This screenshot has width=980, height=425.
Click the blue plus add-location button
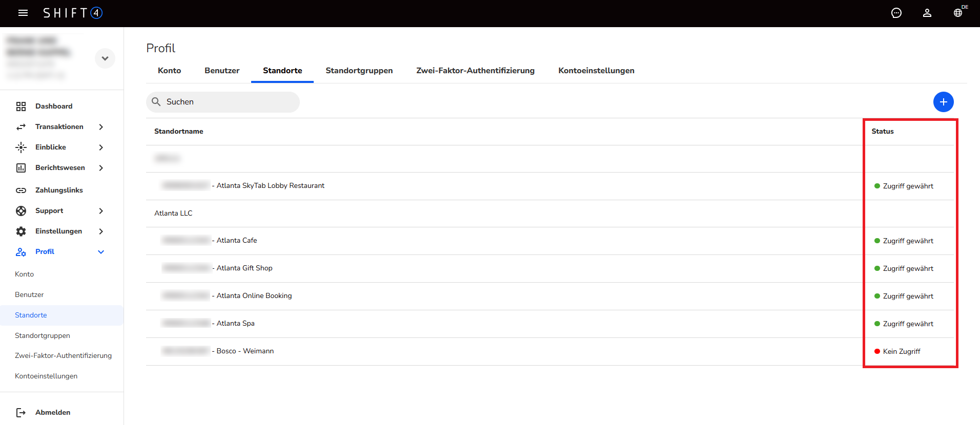pyautogui.click(x=944, y=102)
